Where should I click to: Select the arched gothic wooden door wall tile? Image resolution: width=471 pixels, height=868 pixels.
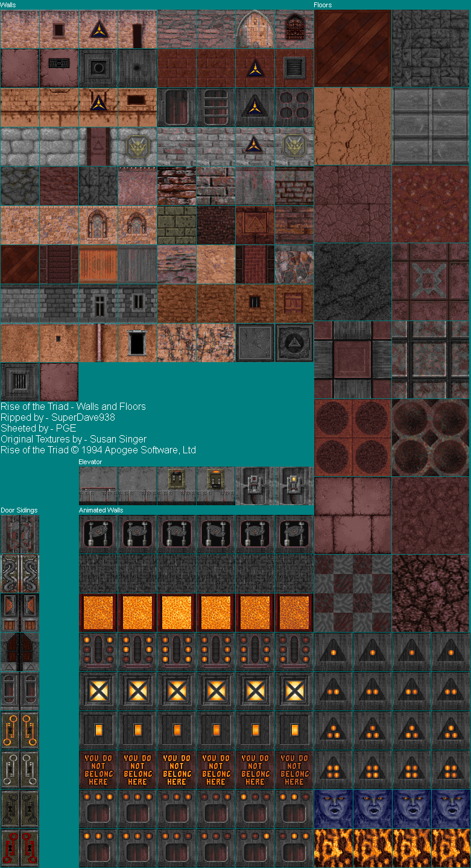[255, 29]
